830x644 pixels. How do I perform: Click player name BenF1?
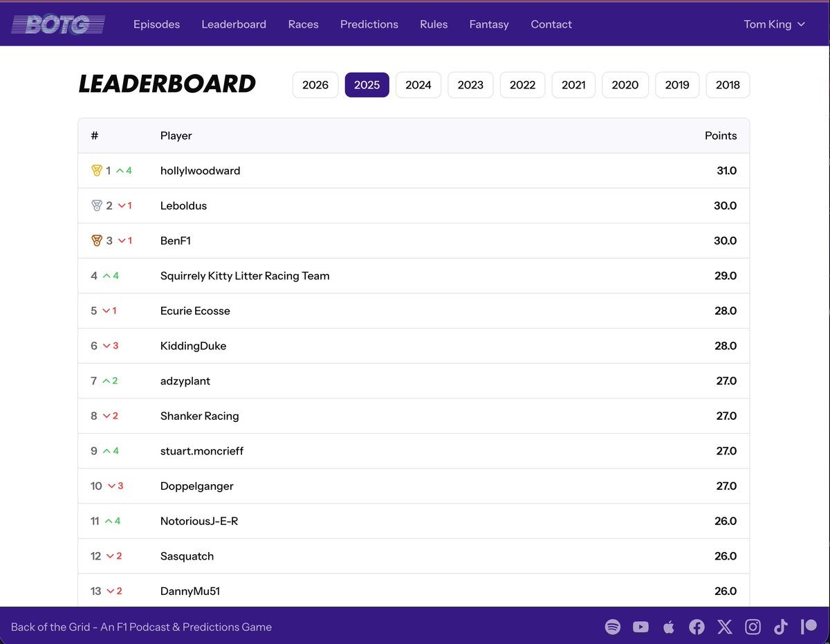click(176, 241)
